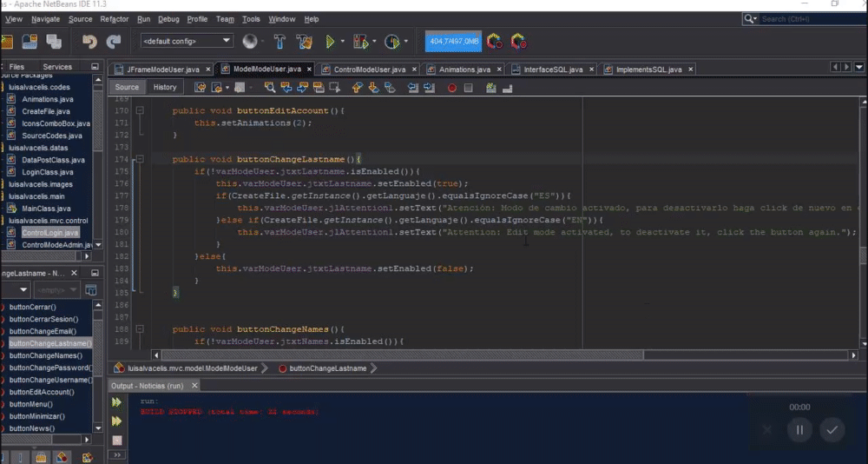Open ControlLogin.java in the Projects tree
Viewport: 868px width, 464px height.
(x=50, y=233)
